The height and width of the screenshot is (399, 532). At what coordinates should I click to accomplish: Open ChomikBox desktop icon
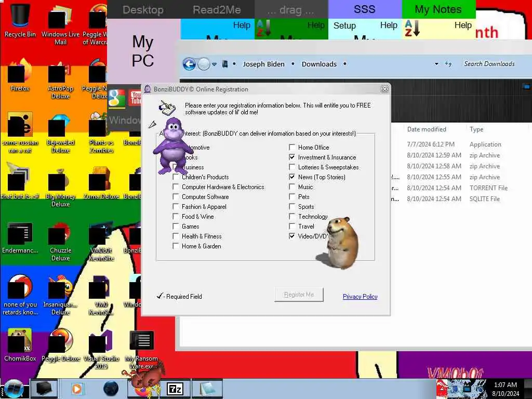coord(20,345)
